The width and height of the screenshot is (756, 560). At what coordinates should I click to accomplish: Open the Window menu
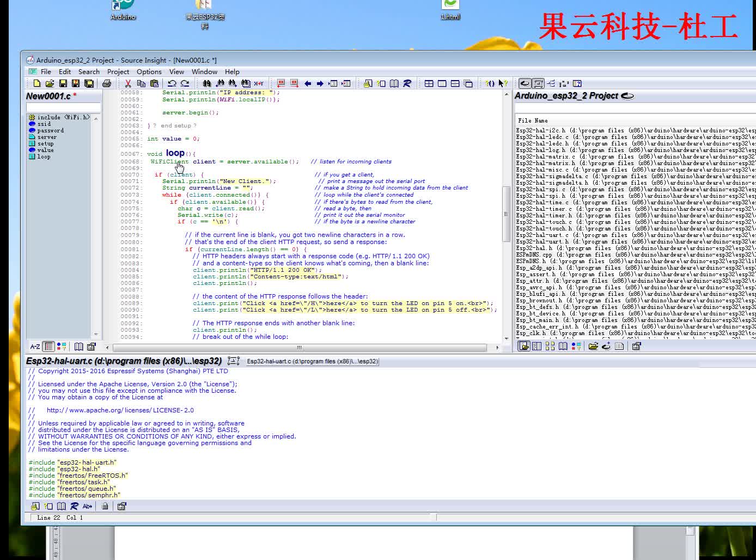click(204, 71)
